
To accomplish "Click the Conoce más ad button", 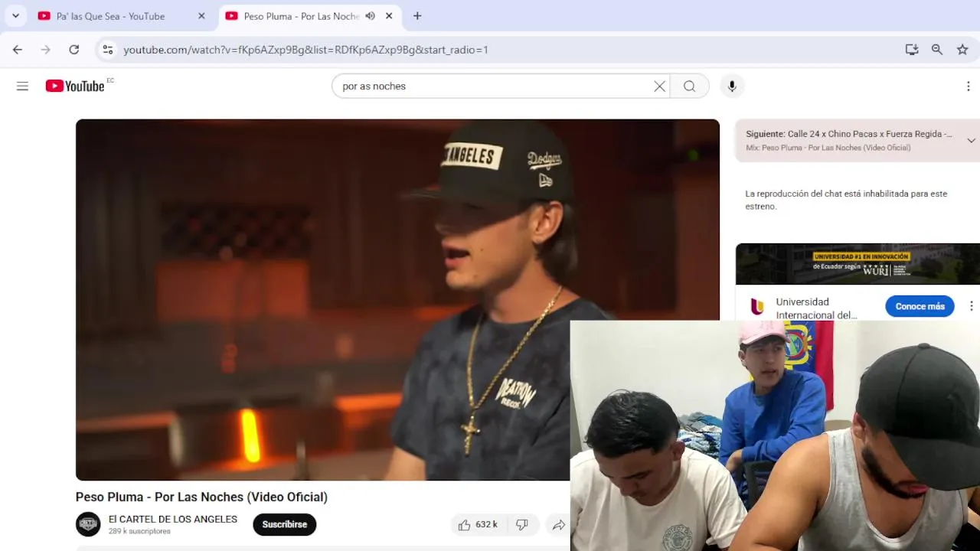I will (x=920, y=306).
